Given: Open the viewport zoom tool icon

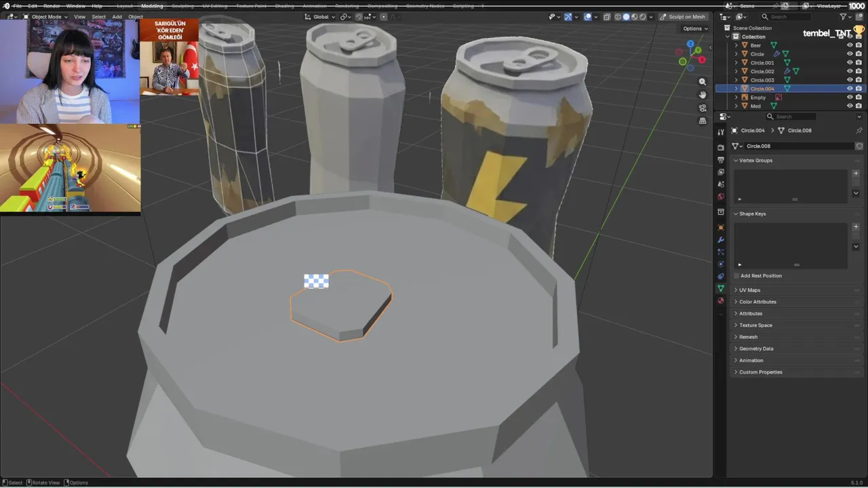Looking at the screenshot, I should coord(703,82).
